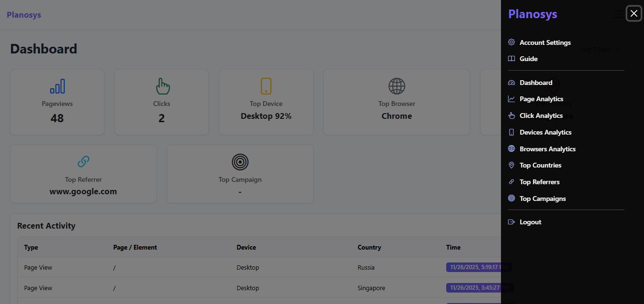This screenshot has width=644, height=304.
Task: Click the Devices Analytics phone icon
Action: tap(511, 132)
